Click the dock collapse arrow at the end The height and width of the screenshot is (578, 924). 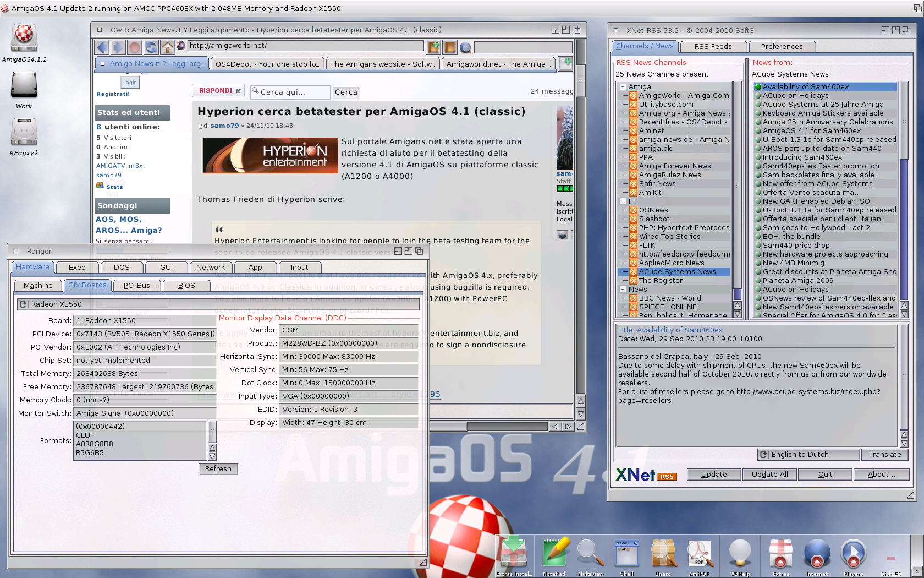(917, 572)
